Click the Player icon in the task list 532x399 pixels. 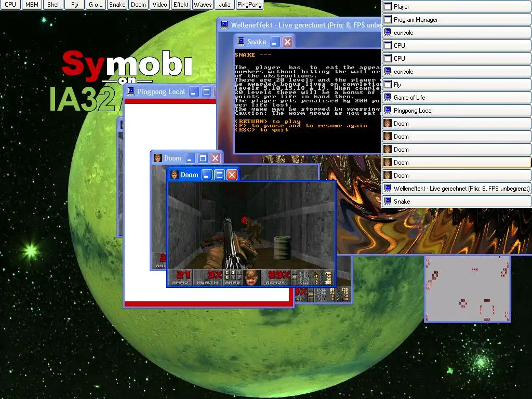(387, 6)
